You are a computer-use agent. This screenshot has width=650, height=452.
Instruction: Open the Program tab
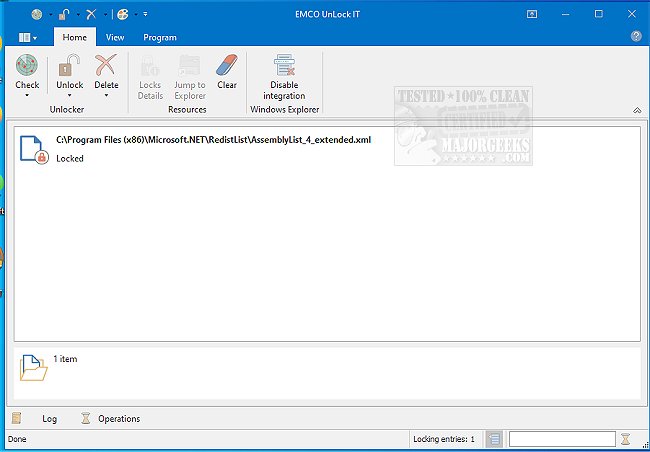pos(160,37)
